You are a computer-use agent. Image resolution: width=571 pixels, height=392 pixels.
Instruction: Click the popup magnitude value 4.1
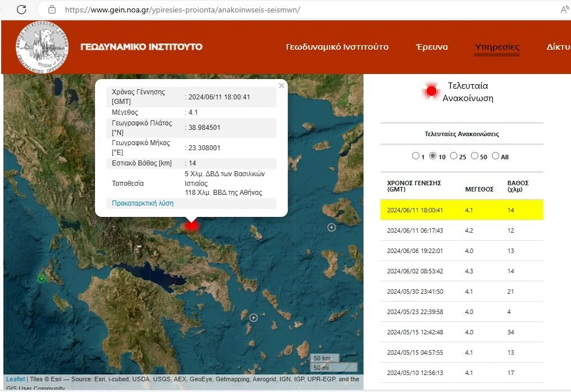click(193, 112)
